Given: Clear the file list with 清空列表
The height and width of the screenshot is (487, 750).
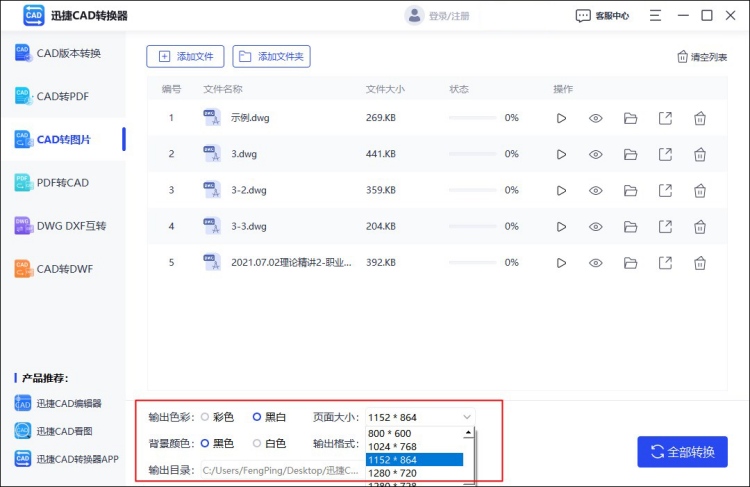Looking at the screenshot, I should click(x=702, y=57).
